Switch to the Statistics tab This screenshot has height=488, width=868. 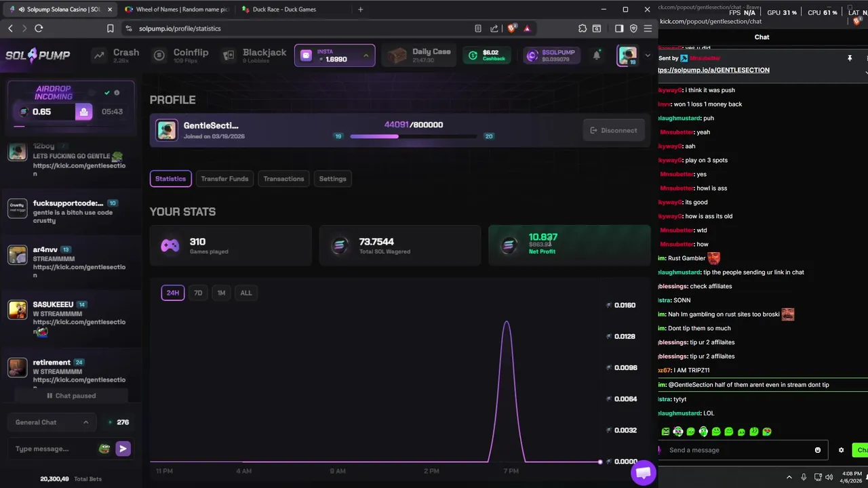click(170, 179)
